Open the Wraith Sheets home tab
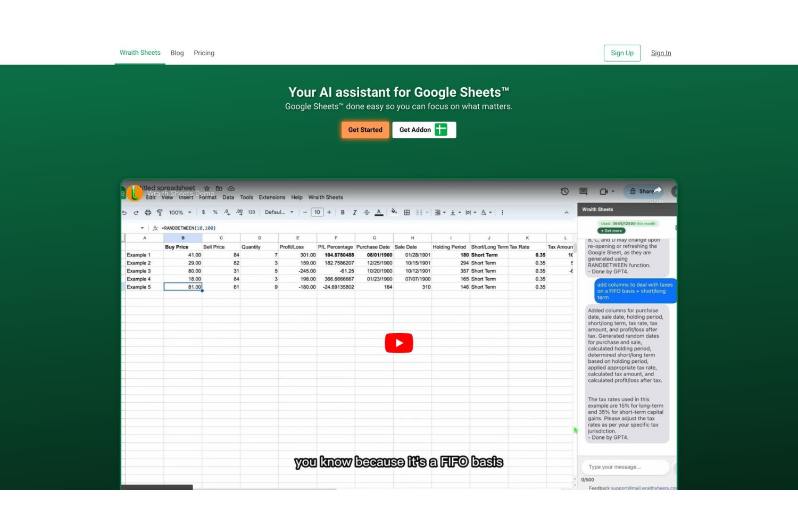The width and height of the screenshot is (798, 532). (140, 53)
